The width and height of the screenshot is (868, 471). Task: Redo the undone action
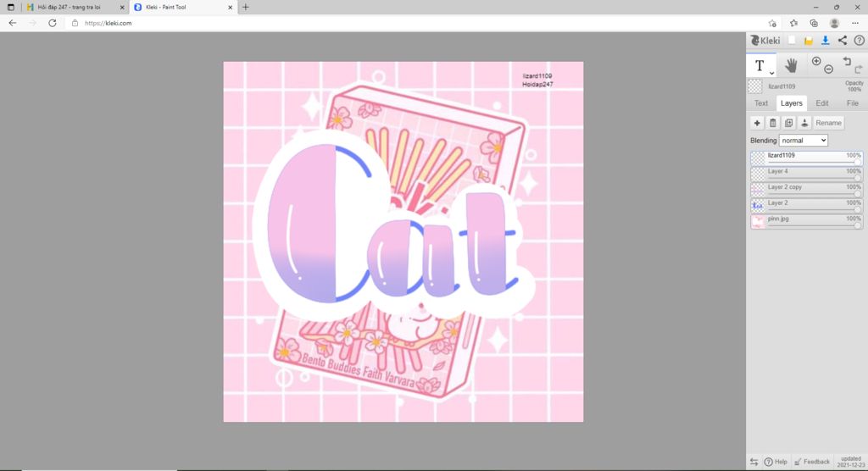click(859, 69)
